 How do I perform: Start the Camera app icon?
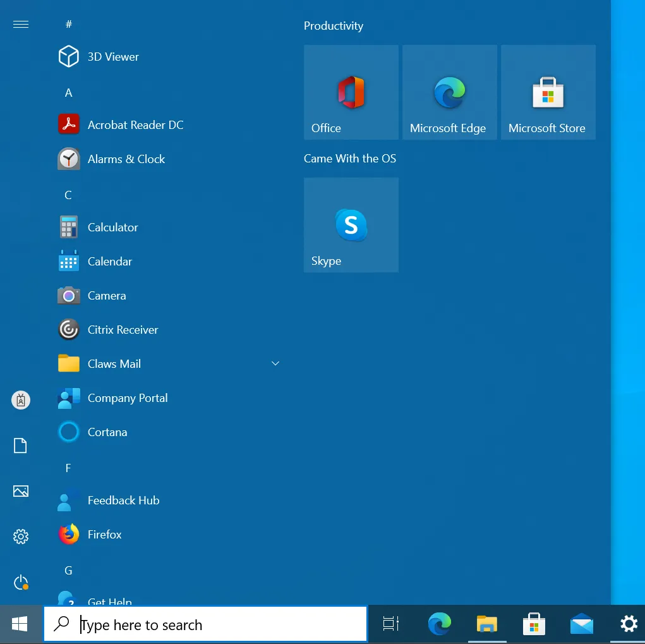68,296
